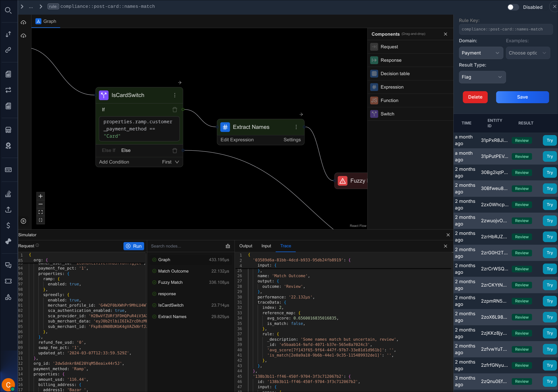This screenshot has width=558, height=392.
Task: Click the play icon beside the graph
Action: (x=23, y=221)
